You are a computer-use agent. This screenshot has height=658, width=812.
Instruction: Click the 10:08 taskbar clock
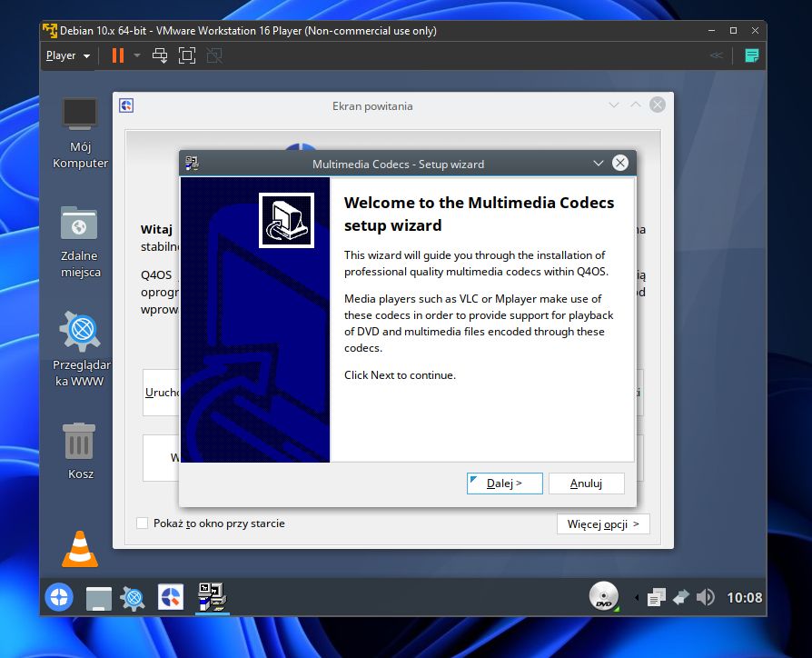(744, 597)
